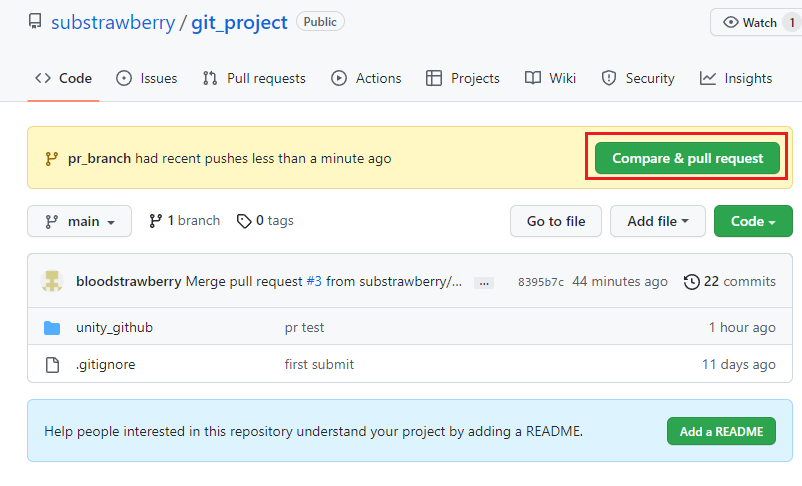Click the Wiki open-book icon
Viewport: 802px width, 486px height.
coord(533,78)
